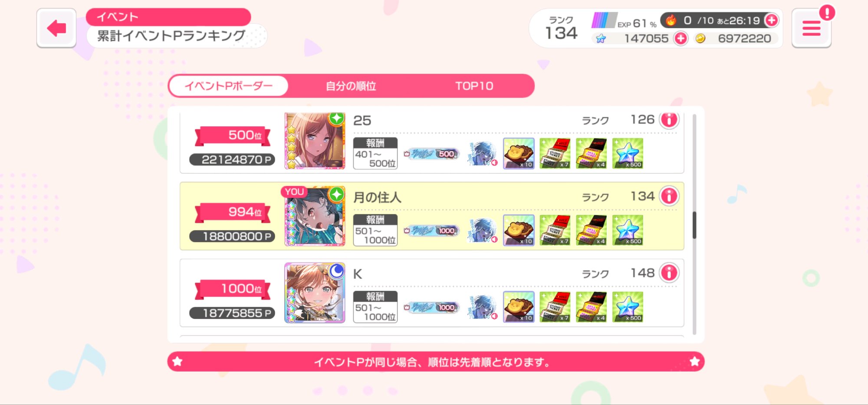Image resolution: width=868 pixels, height=405 pixels.
Task: Tap info icon for player K
Action: pos(669,273)
